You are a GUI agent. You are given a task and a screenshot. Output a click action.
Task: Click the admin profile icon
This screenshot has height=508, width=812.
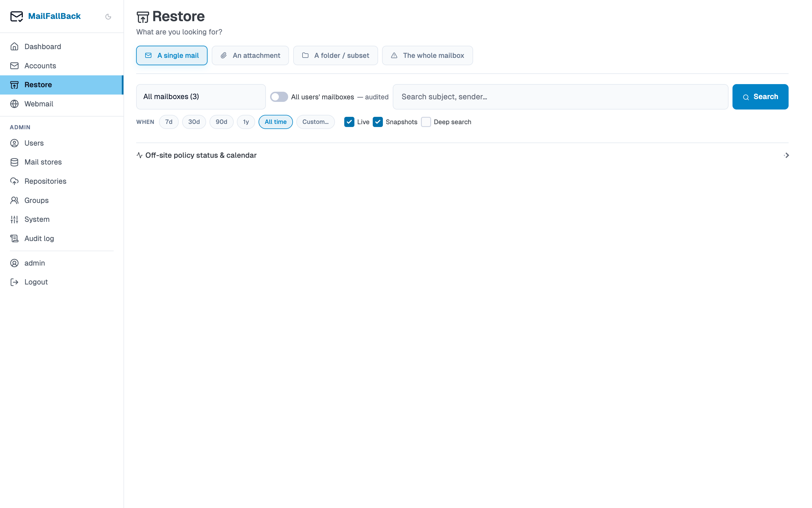click(x=14, y=263)
